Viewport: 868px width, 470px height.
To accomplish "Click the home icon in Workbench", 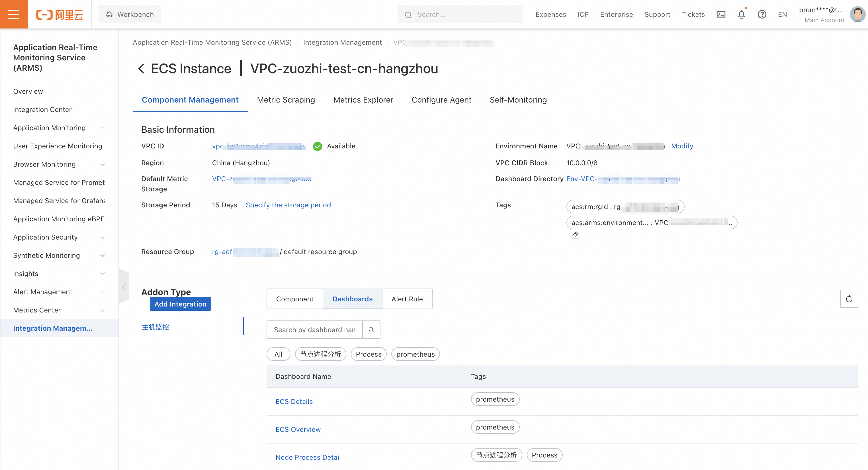I will pos(110,15).
